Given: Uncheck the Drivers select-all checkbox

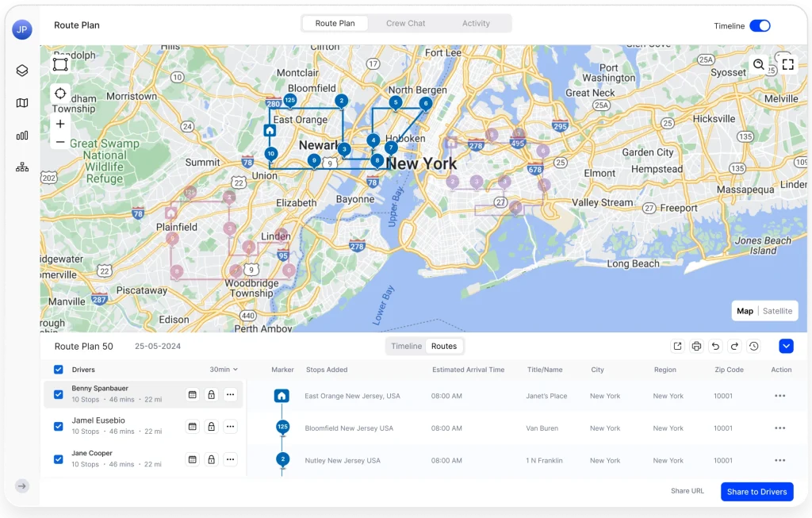Looking at the screenshot, I should (x=59, y=370).
